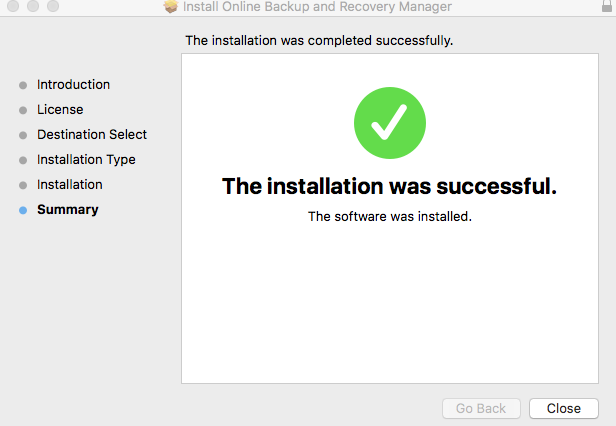616x426 pixels.
Task: Click the first gray window control button
Action: [x=13, y=6]
